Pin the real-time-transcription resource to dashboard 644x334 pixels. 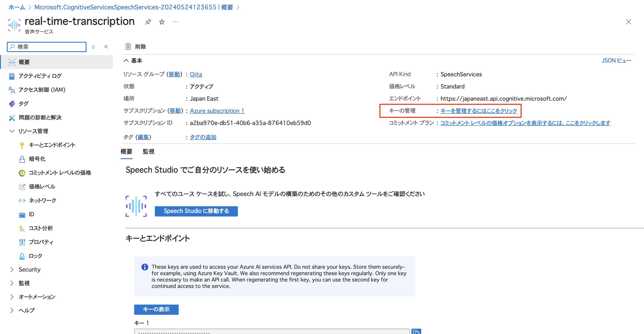coord(148,22)
